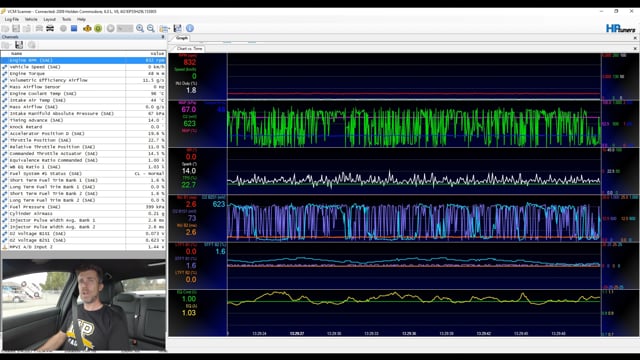Click the driver webcam video thumbnail

click(84, 305)
